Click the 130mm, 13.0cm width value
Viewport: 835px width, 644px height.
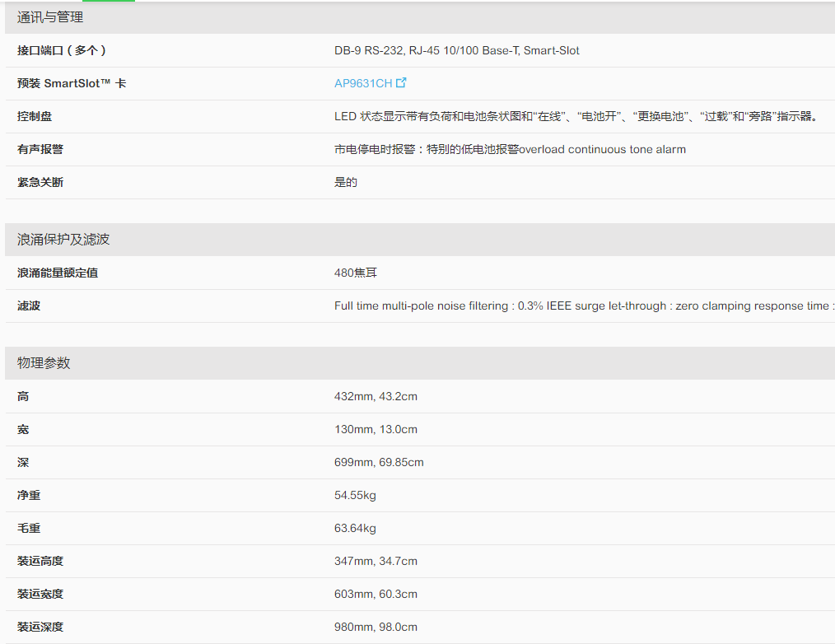376,429
